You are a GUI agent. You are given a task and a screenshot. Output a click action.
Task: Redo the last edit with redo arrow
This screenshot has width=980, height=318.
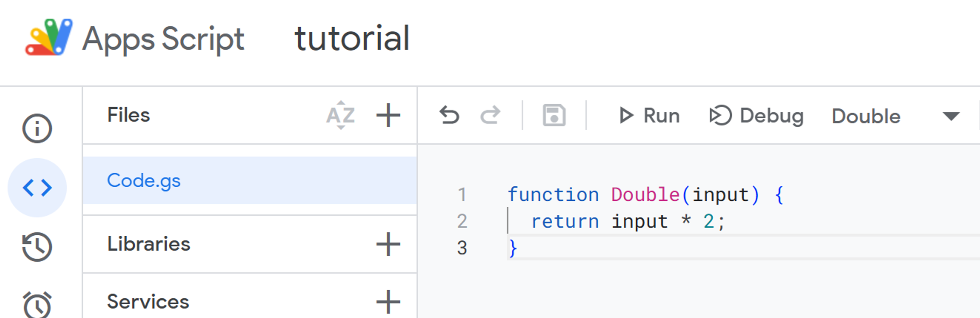pos(491,115)
